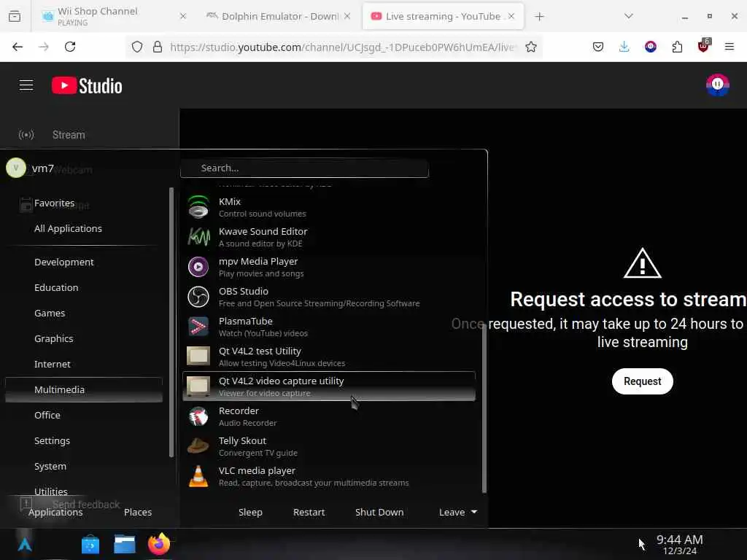Open mpv Media Player icon
Image resolution: width=747 pixels, height=560 pixels.
pos(198,267)
